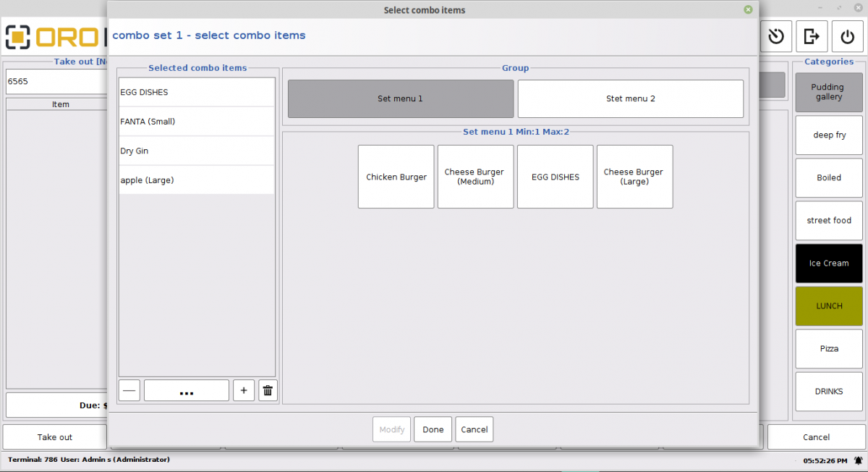868x472 pixels.
Task: Click the dialog Cancel button
Action: (475, 429)
